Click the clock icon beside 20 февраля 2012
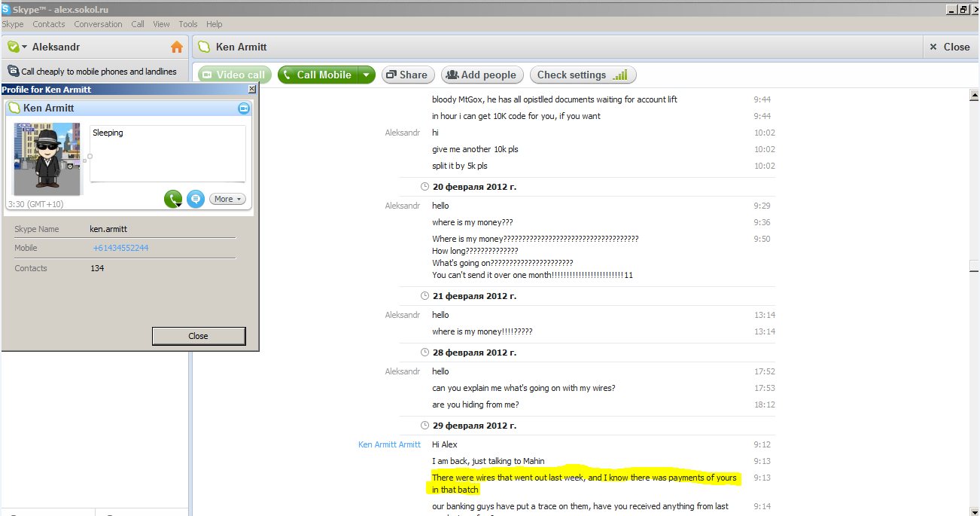980x516 pixels. tap(425, 187)
